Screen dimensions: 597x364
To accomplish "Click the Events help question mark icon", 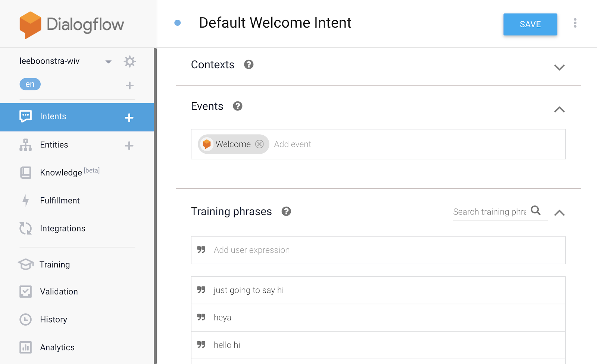I will point(237,106).
